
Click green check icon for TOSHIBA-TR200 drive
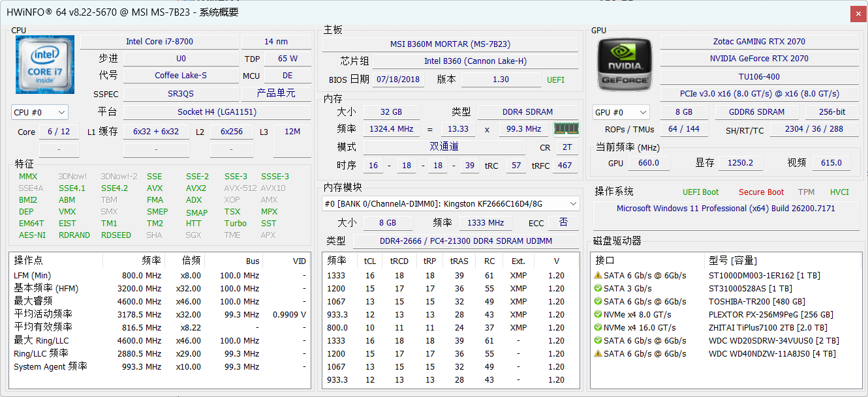pos(598,301)
